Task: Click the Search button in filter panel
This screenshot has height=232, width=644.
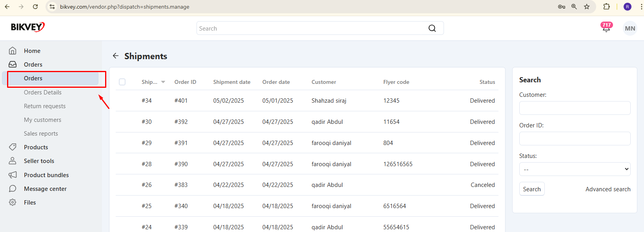Action: tap(532, 189)
